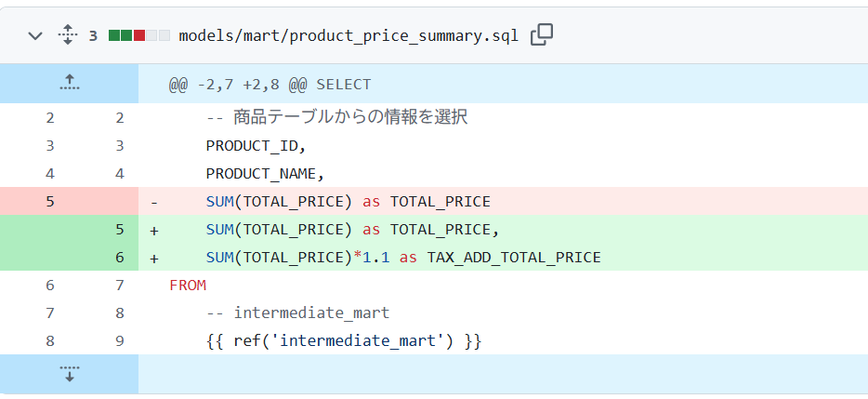Screen dimensions: 868x399
Task: Click added line ending with TOTAL_PRICE,
Action: coord(503,230)
